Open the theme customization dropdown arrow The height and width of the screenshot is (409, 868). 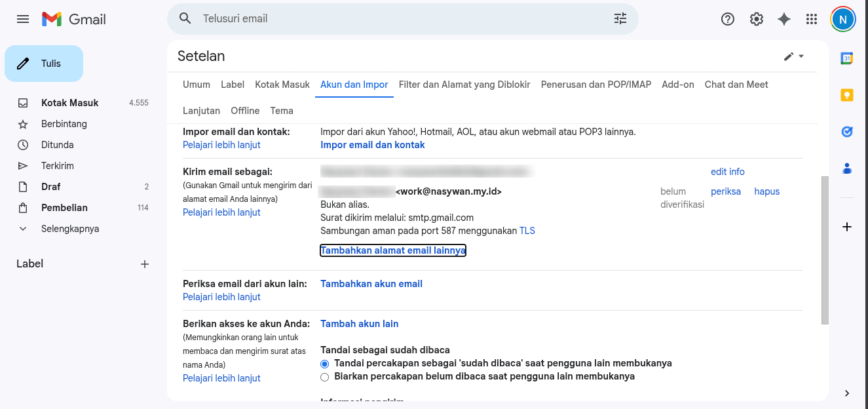(x=801, y=56)
